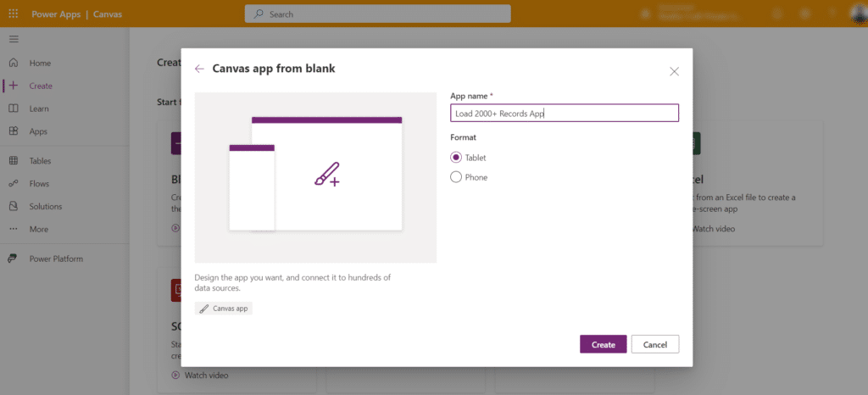
Task: Open the Apps grid icon
Action: click(x=14, y=131)
